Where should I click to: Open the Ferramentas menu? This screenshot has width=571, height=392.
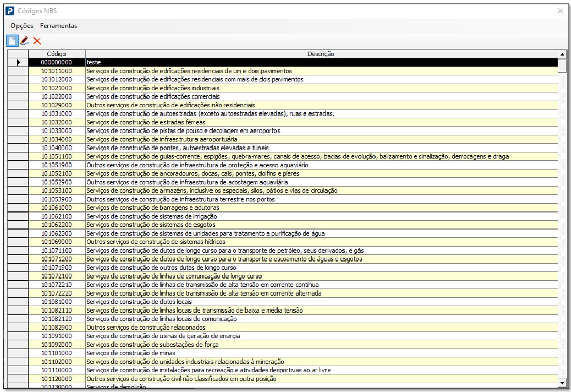[59, 26]
